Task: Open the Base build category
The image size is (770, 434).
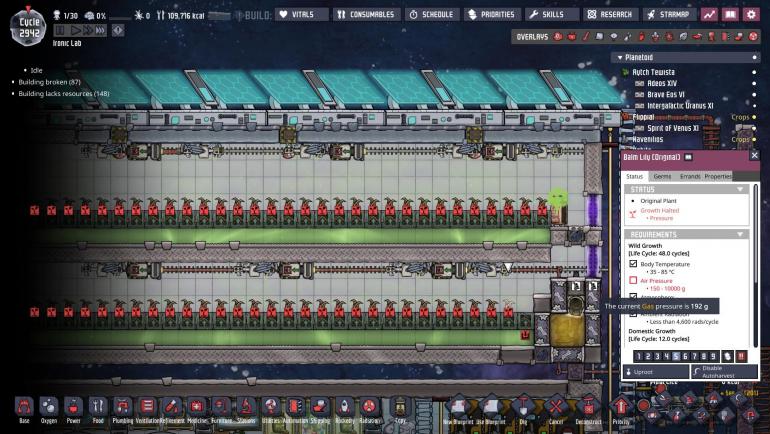Action: (23, 408)
